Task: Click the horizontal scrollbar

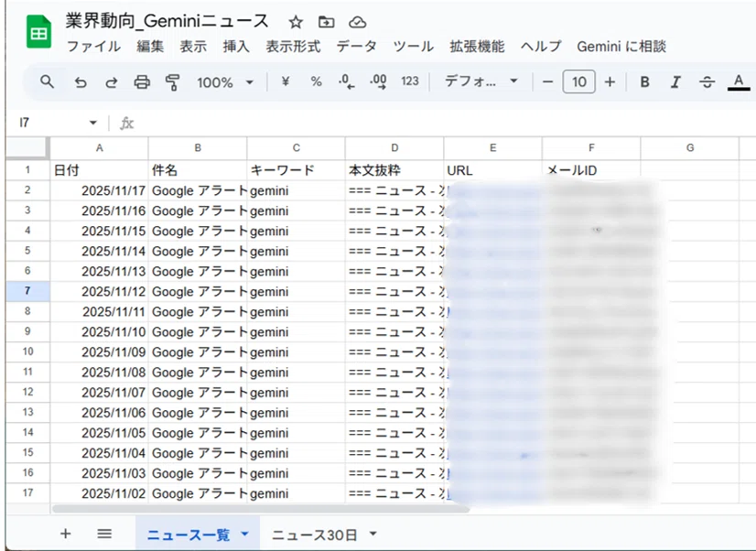Action: click(261, 509)
